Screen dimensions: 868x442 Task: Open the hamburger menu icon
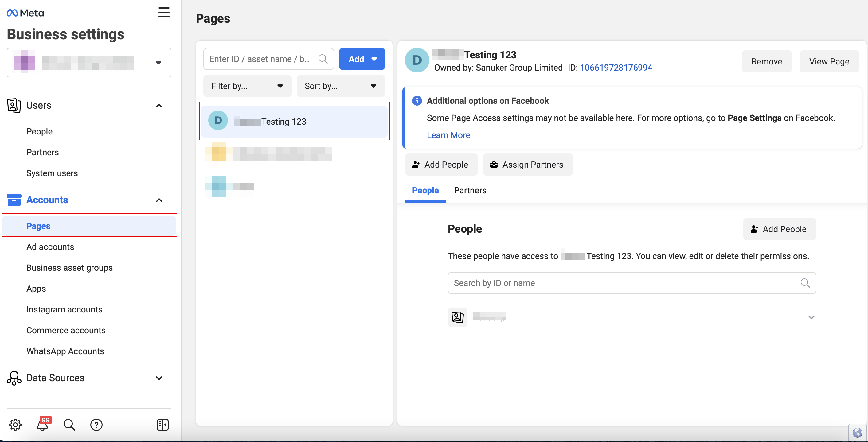pos(164,13)
